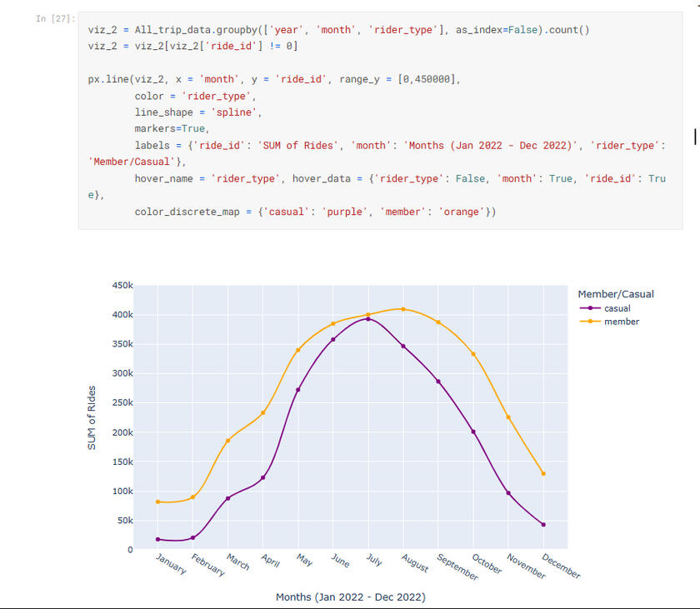700x609 pixels.
Task: Click the member March data marker
Action: [x=227, y=441]
